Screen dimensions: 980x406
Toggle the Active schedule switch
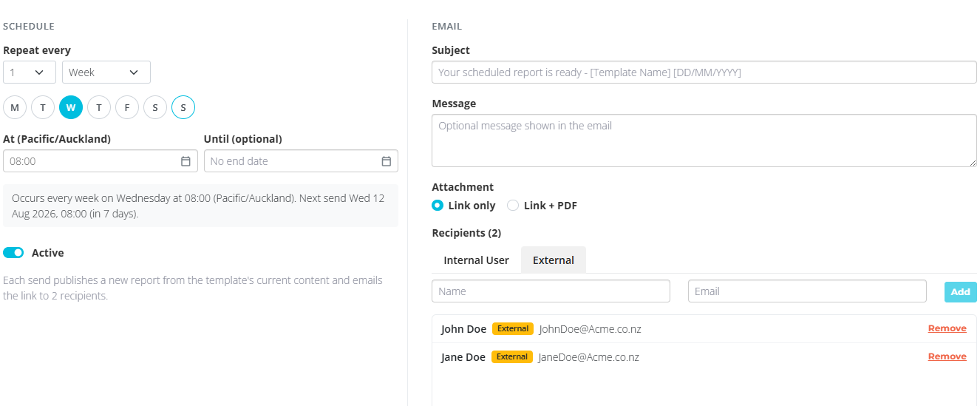[13, 253]
